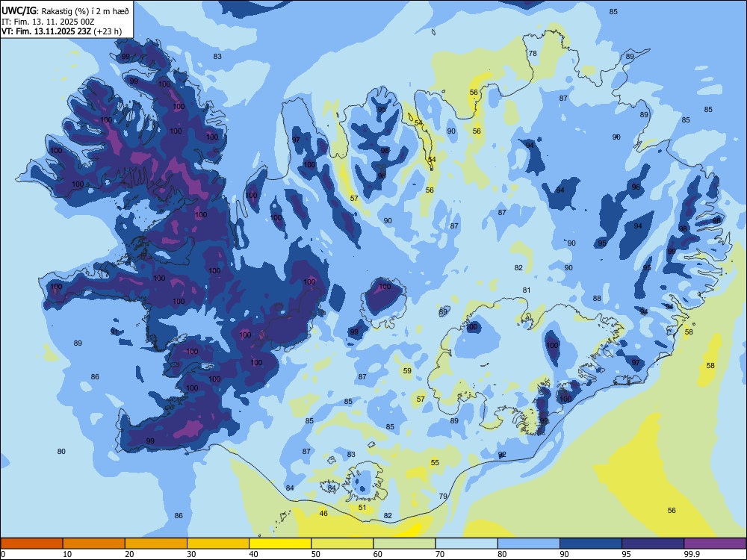Click the pale green 60–70 legend swatch

[404, 544]
